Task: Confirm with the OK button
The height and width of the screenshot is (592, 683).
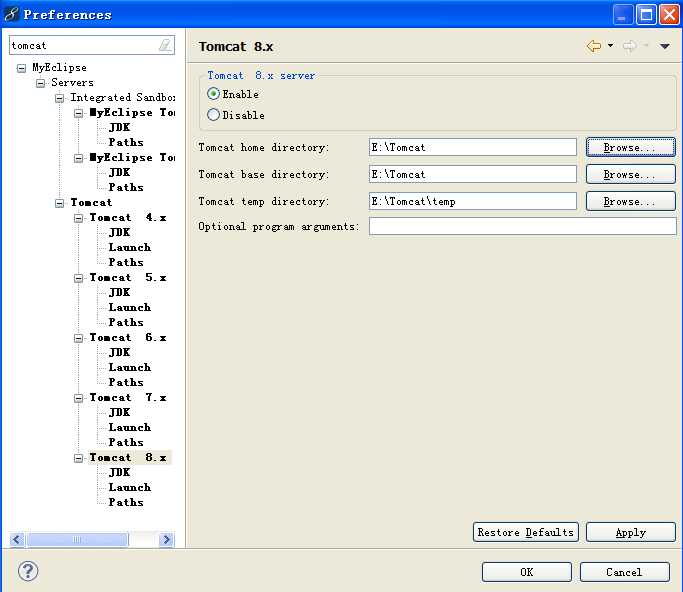Action: click(x=527, y=572)
